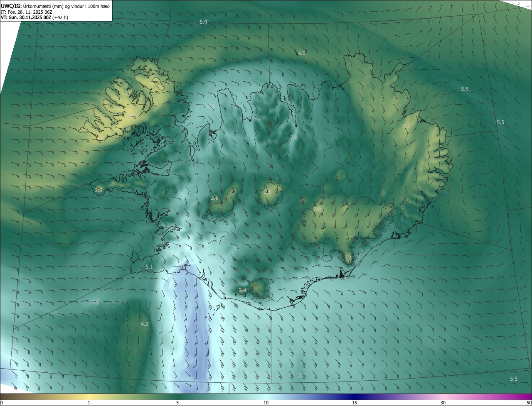This screenshot has height=406, width=532.
Task: Click the 8.2 value label over Húnaflói bay
Action: [x=211, y=106]
